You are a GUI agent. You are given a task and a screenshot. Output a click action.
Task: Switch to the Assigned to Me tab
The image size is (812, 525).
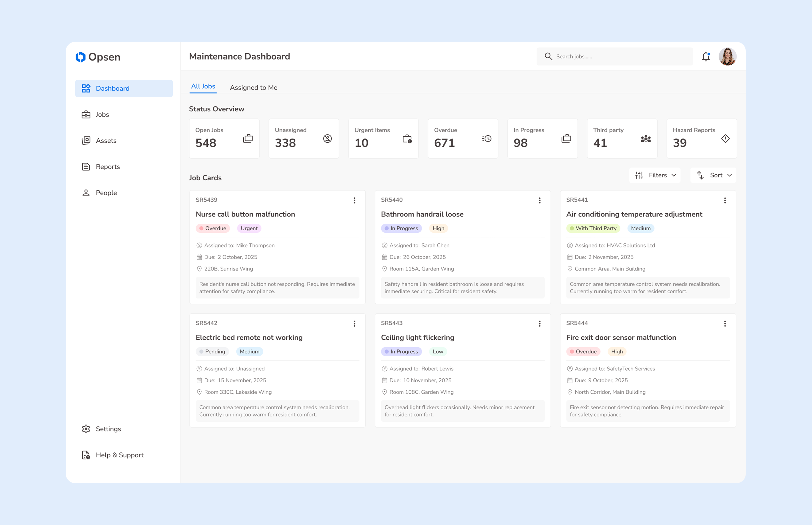point(254,87)
